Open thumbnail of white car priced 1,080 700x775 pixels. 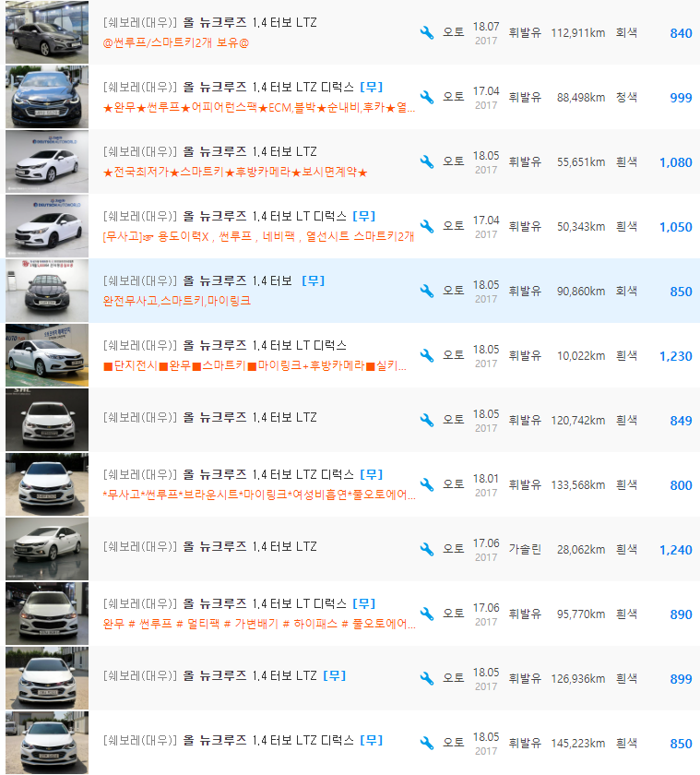click(47, 161)
